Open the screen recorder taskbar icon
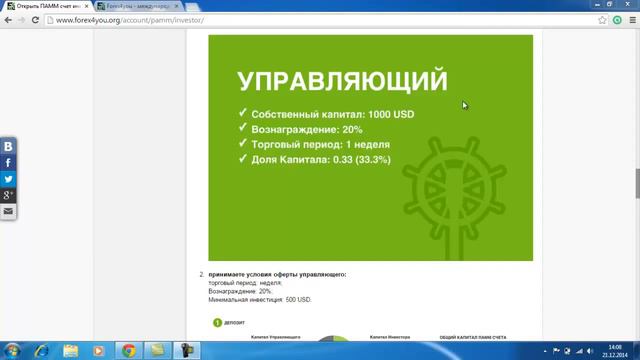The image size is (640, 360). (187, 351)
